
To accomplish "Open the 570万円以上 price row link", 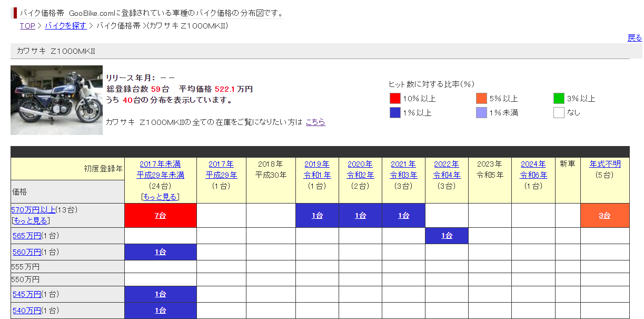I will point(33,210).
